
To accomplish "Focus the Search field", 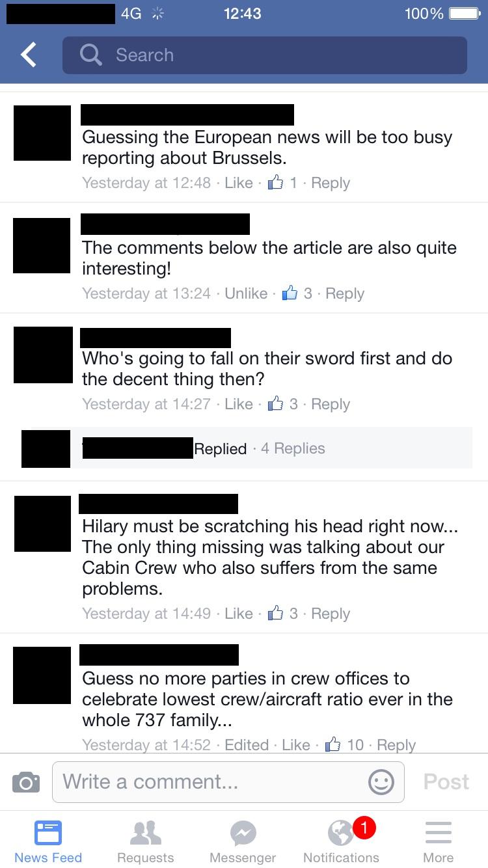I will tap(265, 55).
